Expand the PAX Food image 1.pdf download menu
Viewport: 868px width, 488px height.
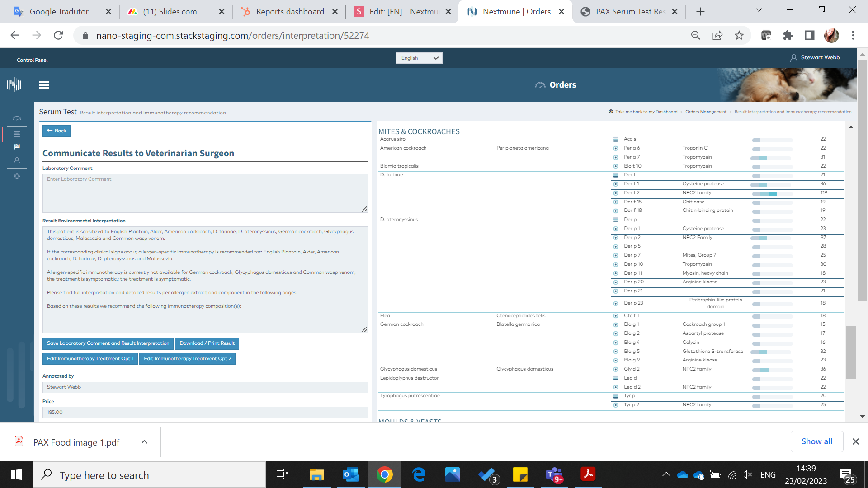[144, 442]
